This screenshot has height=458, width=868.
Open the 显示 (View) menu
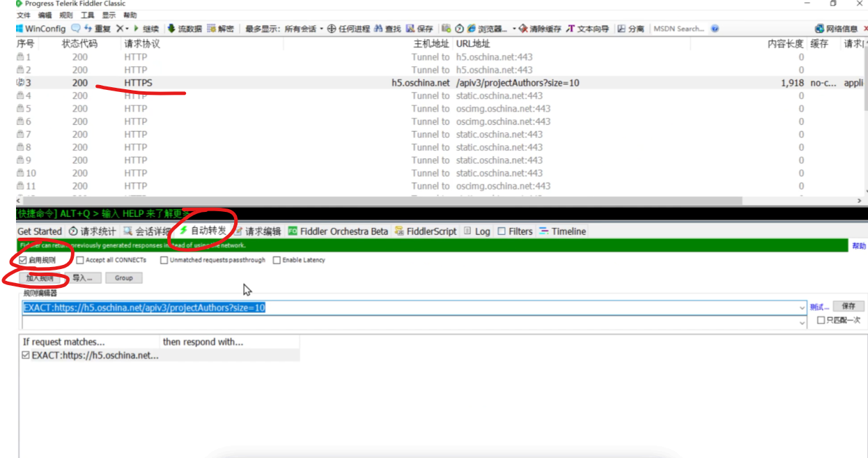click(109, 15)
